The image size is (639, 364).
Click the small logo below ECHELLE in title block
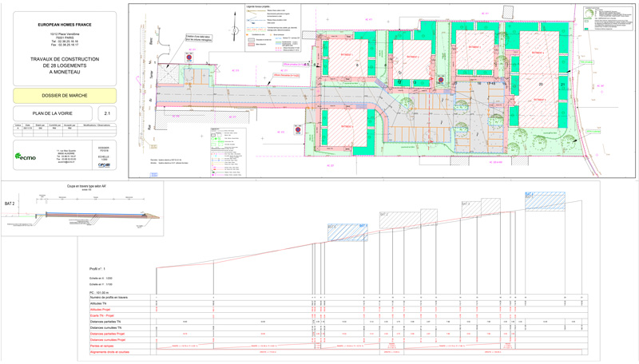pyautogui.click(x=104, y=164)
